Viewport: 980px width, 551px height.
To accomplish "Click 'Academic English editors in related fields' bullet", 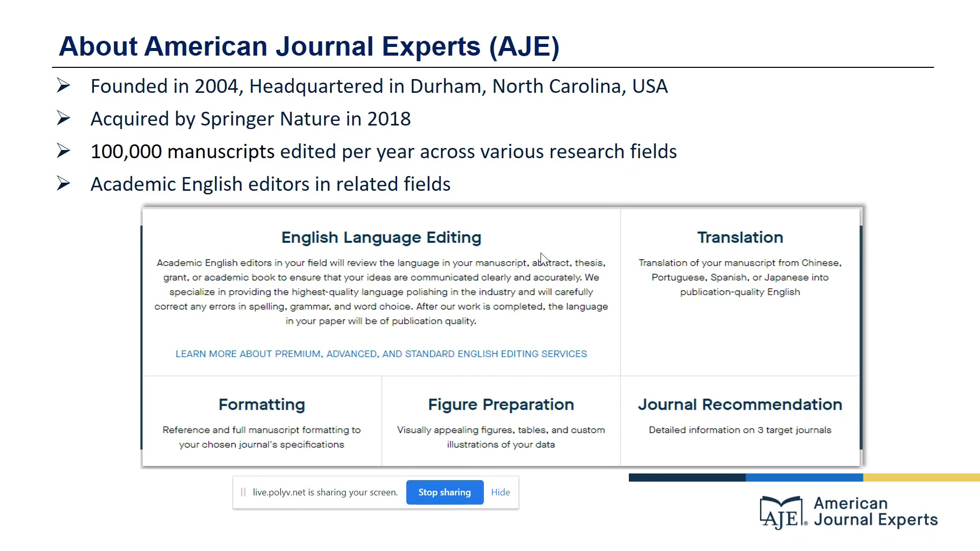I will tap(271, 184).
